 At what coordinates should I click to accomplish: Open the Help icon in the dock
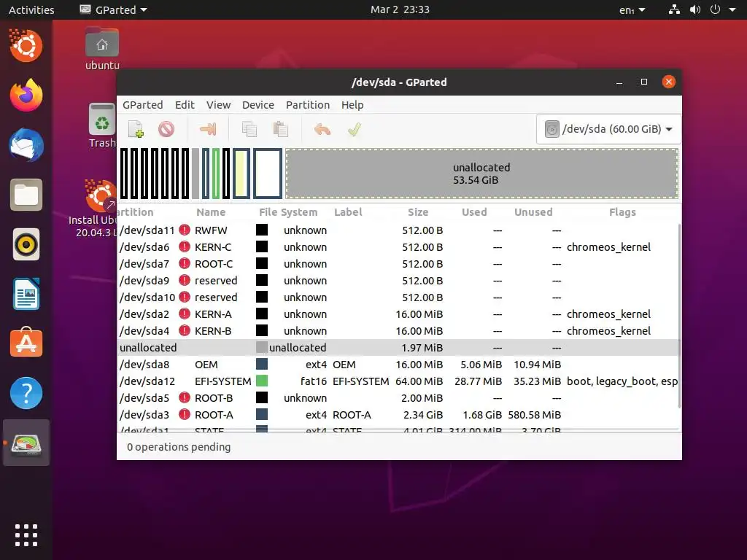(x=26, y=393)
